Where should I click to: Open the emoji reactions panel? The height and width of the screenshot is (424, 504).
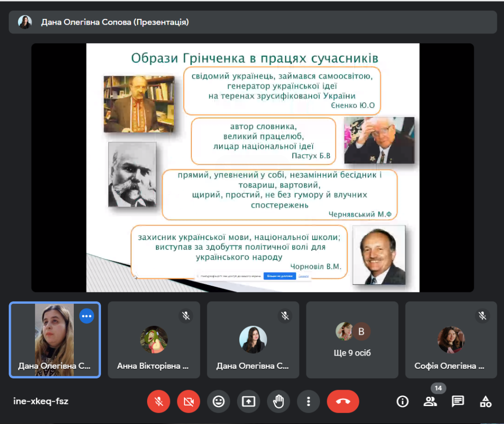pyautogui.click(x=218, y=401)
